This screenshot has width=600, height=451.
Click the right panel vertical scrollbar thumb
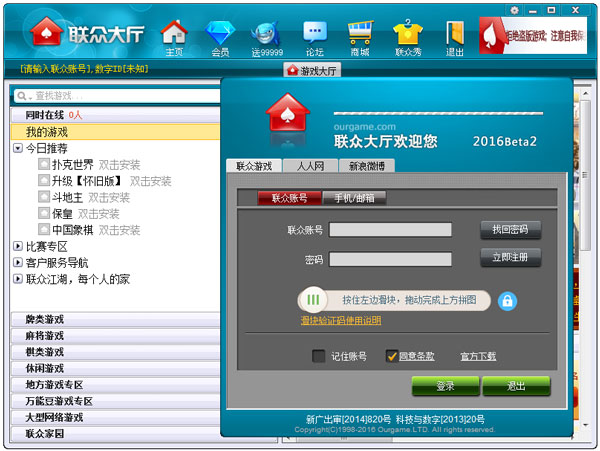(x=585, y=175)
